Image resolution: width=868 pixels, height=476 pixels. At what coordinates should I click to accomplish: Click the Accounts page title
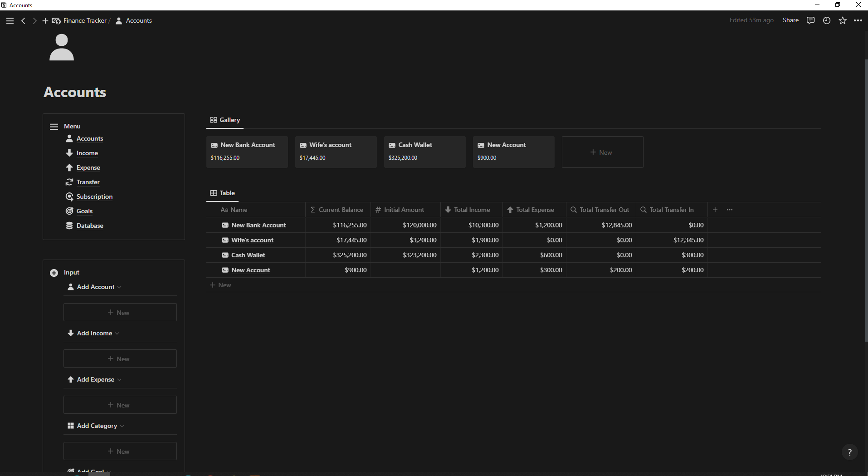click(75, 92)
